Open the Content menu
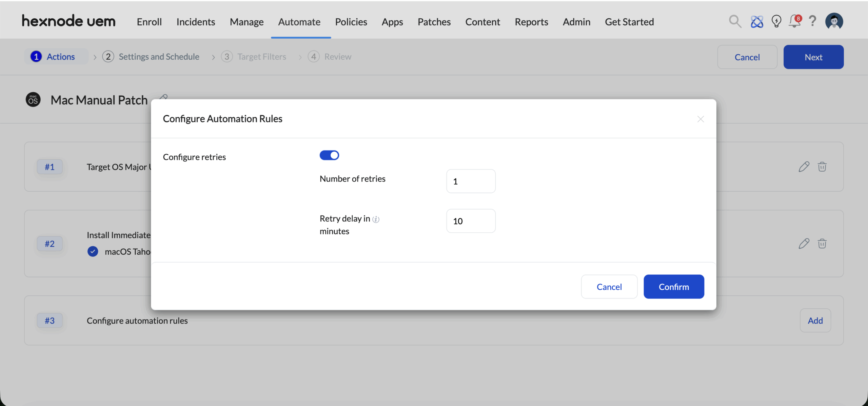This screenshot has width=868, height=406. (x=482, y=22)
